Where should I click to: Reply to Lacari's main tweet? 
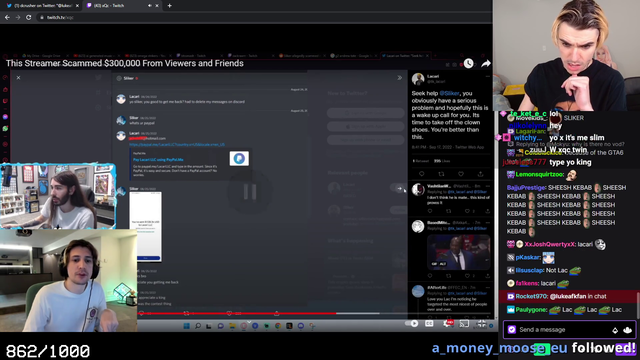422,174
